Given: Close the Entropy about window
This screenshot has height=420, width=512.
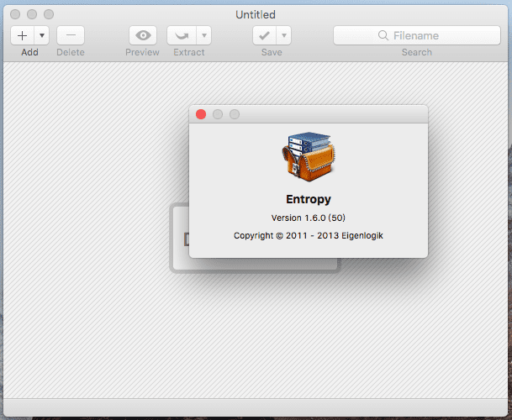Looking at the screenshot, I should 201,114.
